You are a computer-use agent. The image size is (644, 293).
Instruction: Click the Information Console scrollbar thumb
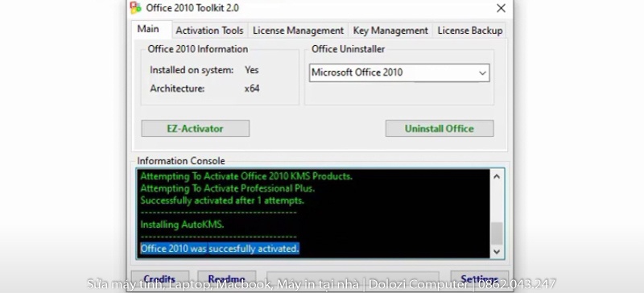coord(497,233)
